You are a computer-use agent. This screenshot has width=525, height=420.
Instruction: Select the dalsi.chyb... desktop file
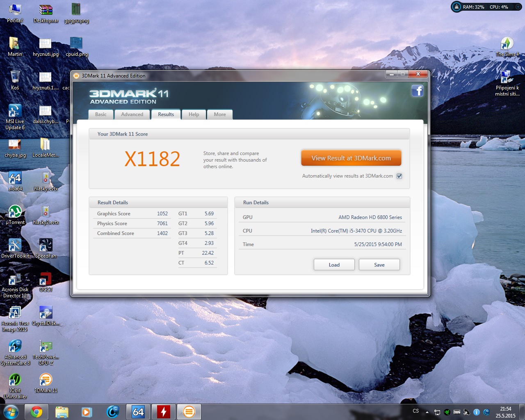click(x=46, y=114)
